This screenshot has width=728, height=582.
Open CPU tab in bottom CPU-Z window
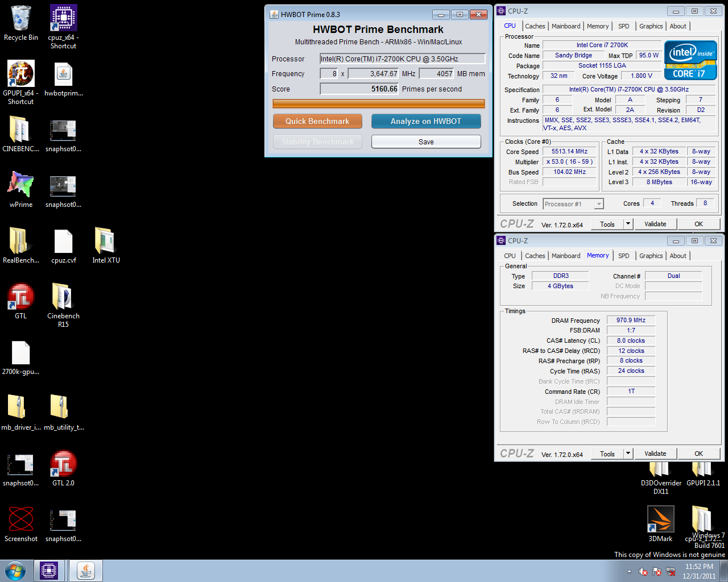(x=510, y=256)
